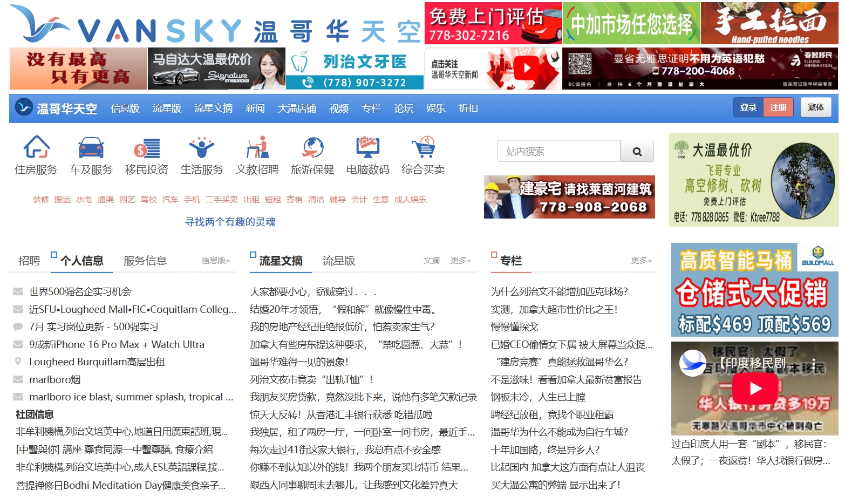The image size is (845, 504).
Task: Open post 菩提禅修日Bodhi Meditation Day
Action: tap(121, 485)
